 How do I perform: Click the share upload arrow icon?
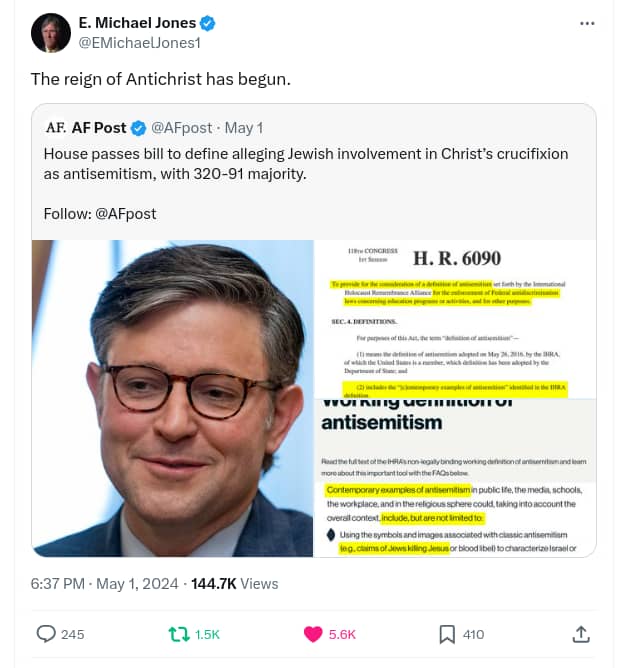coord(581,634)
